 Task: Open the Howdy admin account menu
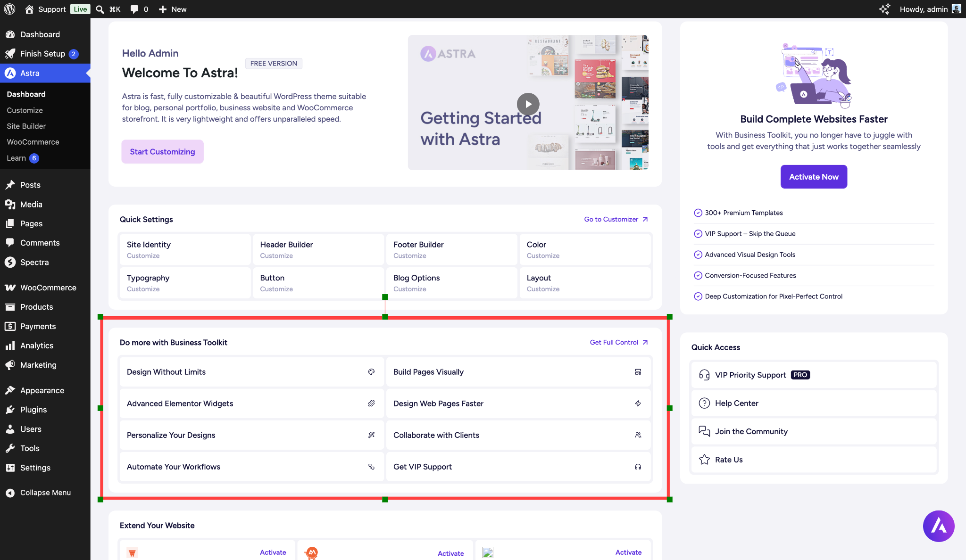point(930,9)
